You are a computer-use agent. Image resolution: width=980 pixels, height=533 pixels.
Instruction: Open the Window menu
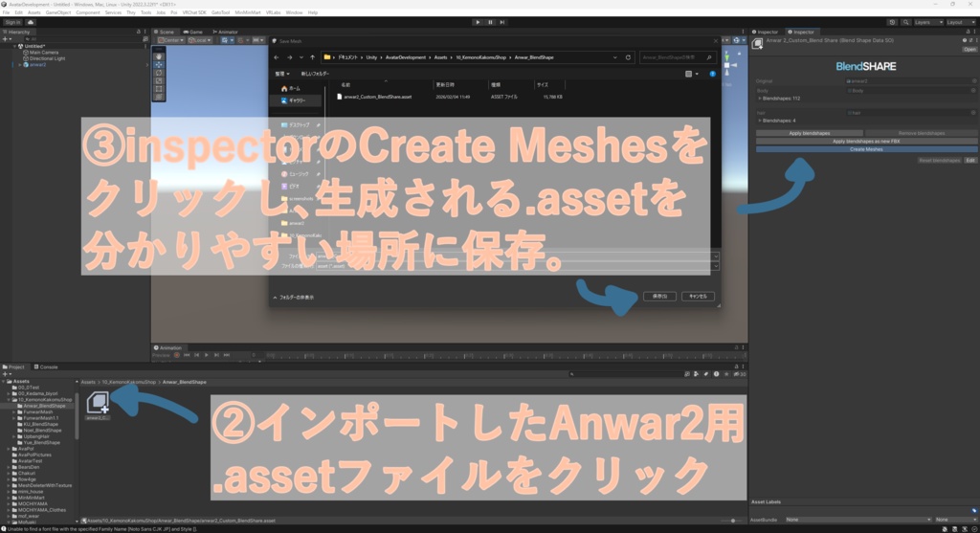tap(294, 12)
